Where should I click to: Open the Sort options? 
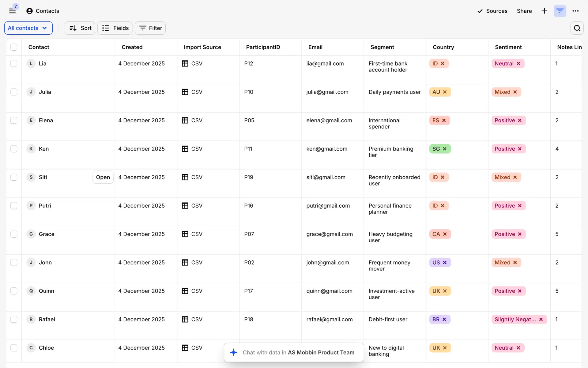coord(80,28)
